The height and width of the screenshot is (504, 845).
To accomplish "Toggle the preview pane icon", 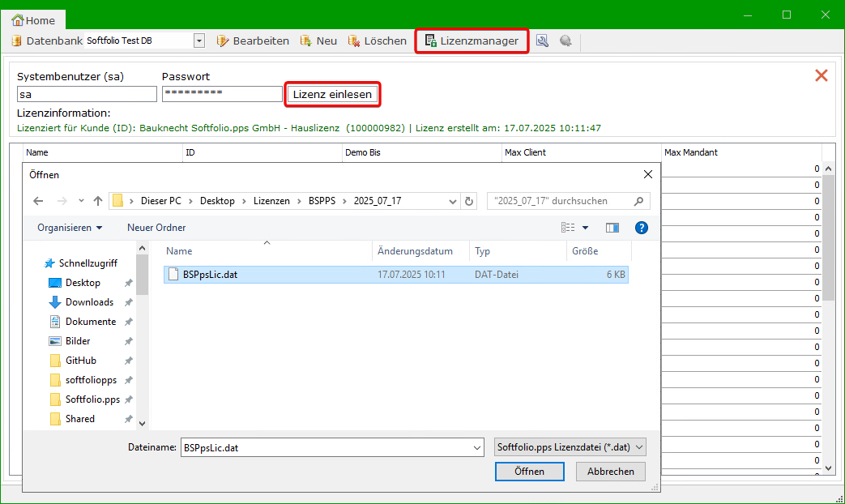I will [612, 228].
